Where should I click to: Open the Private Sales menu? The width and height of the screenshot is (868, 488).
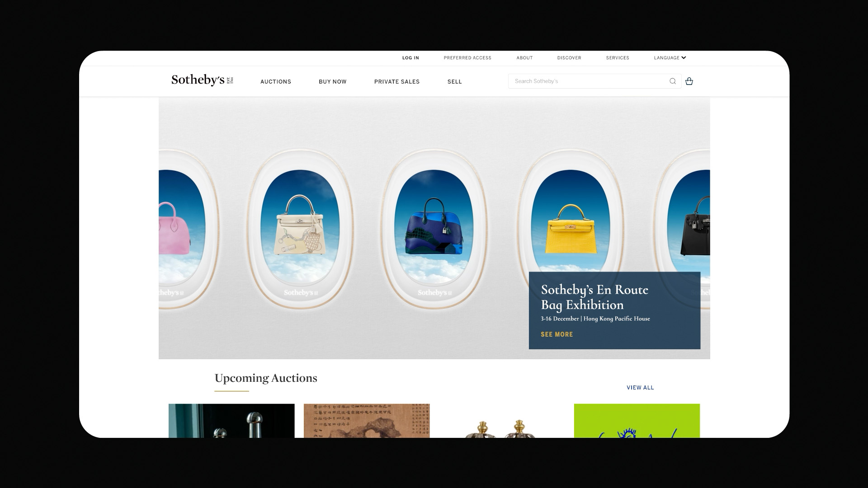point(397,82)
